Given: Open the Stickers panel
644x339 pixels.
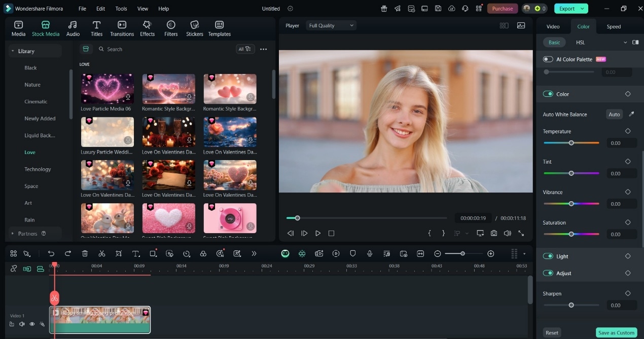Looking at the screenshot, I should point(195,28).
